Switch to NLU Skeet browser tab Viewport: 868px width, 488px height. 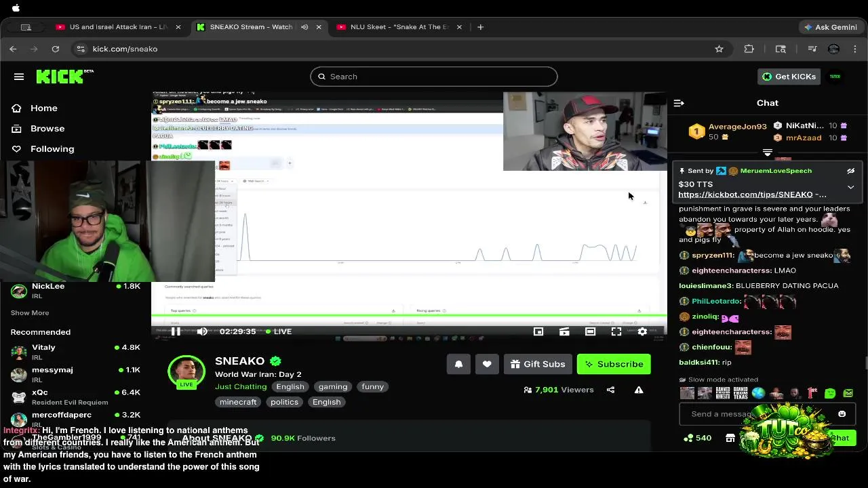point(400,27)
